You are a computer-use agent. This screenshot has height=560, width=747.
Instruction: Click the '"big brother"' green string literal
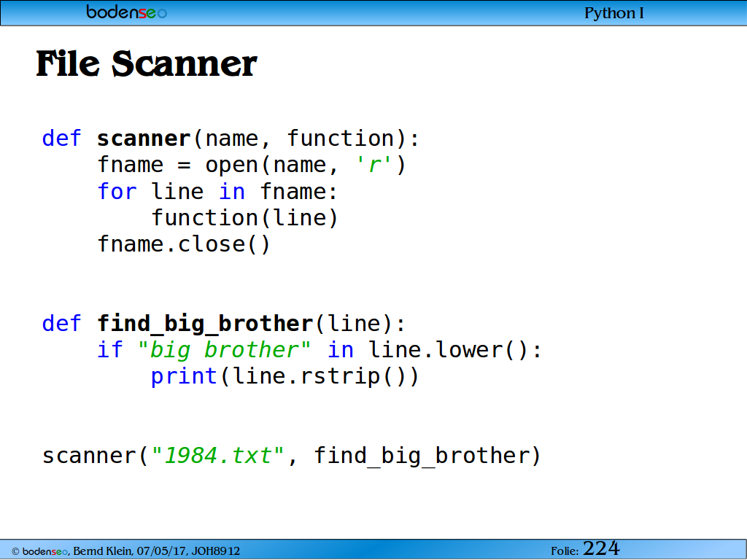pyautogui.click(x=224, y=350)
